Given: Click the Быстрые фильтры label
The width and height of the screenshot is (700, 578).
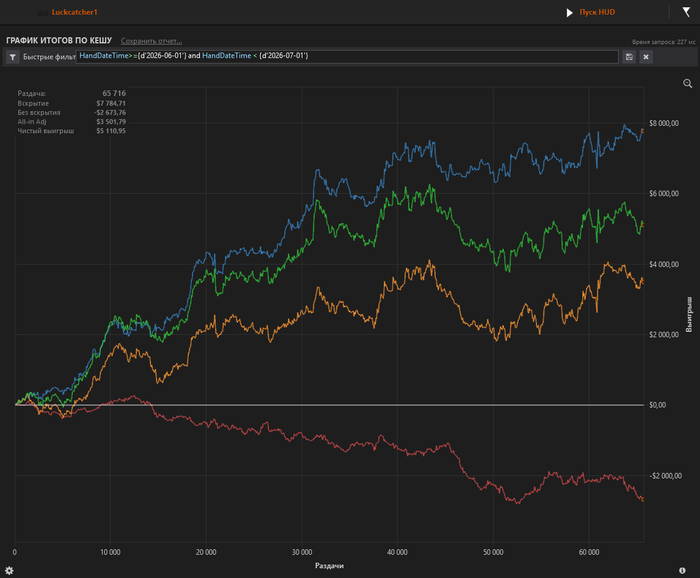Looking at the screenshot, I should pos(49,57).
